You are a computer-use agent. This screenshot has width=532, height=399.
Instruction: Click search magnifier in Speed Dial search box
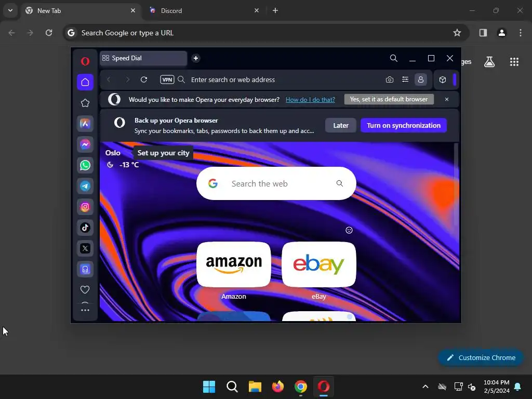pos(340,183)
